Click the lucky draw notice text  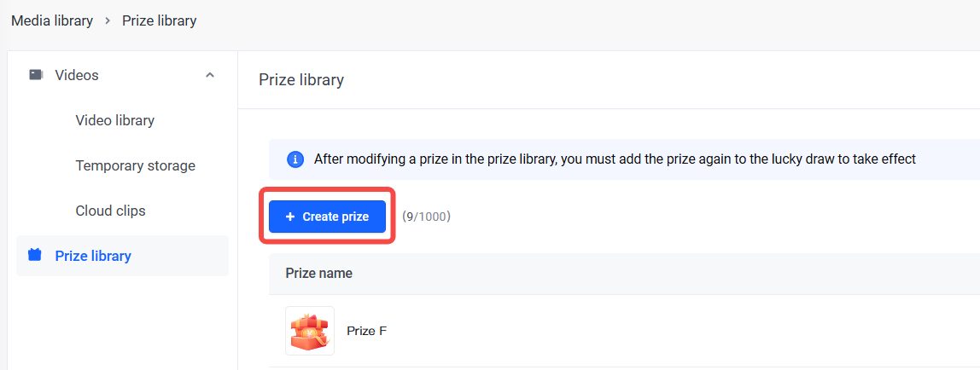[615, 159]
